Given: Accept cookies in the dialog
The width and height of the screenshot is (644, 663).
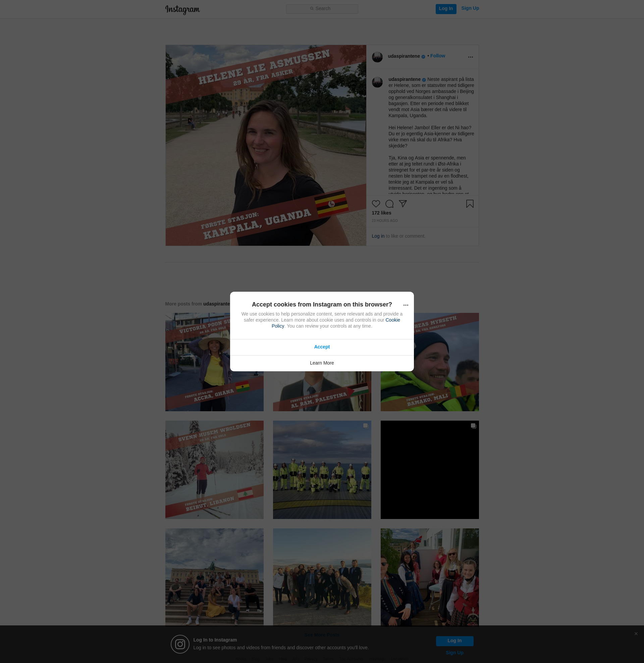Looking at the screenshot, I should point(322,347).
